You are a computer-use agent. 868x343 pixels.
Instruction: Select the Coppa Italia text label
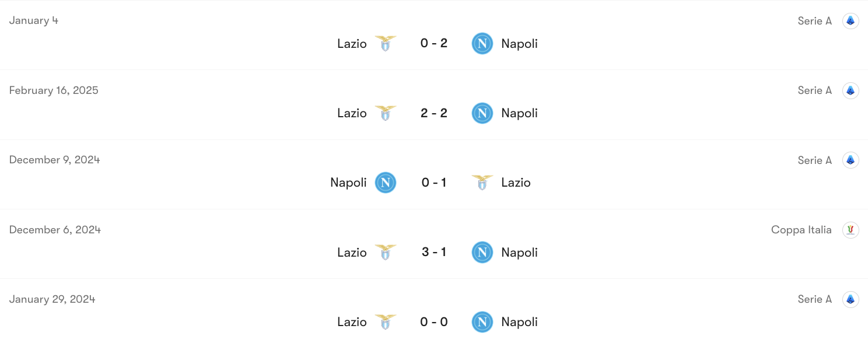point(801,229)
